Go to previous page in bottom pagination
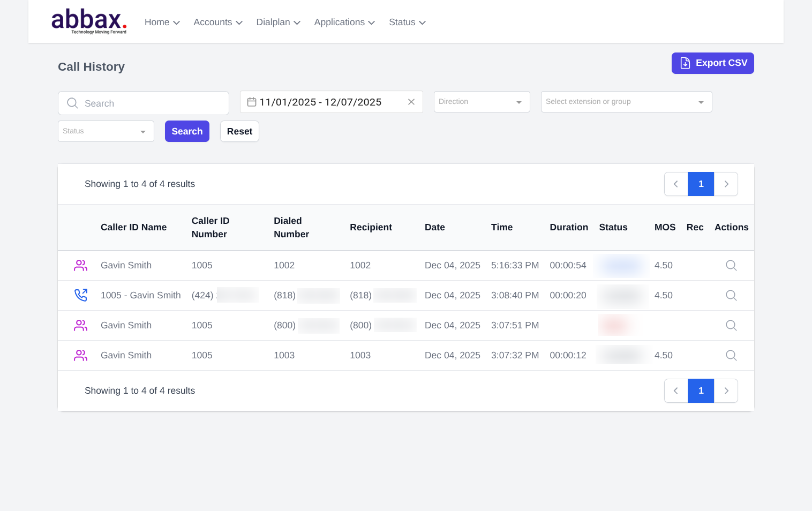The height and width of the screenshot is (511, 812). (x=676, y=390)
